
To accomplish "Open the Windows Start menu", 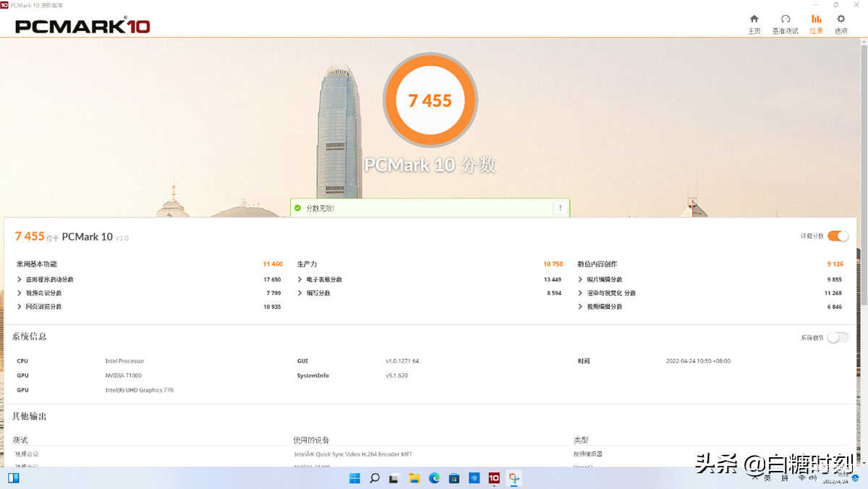I will coord(355,478).
